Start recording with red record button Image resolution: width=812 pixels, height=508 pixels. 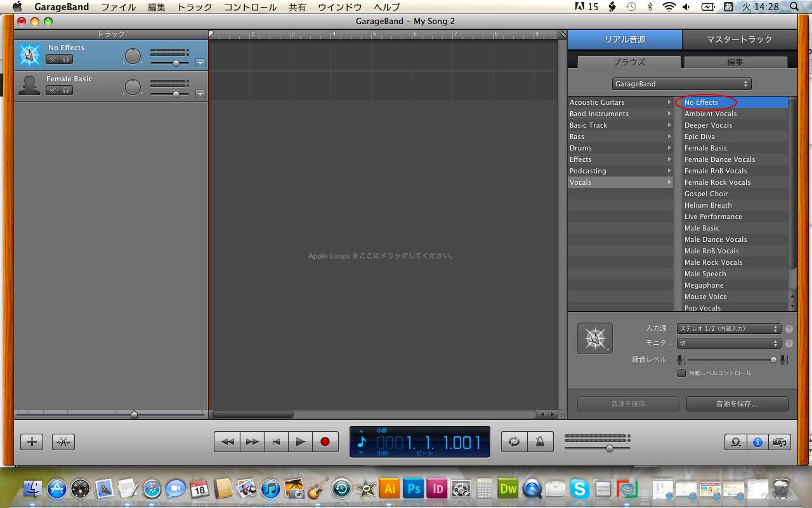[x=325, y=441]
